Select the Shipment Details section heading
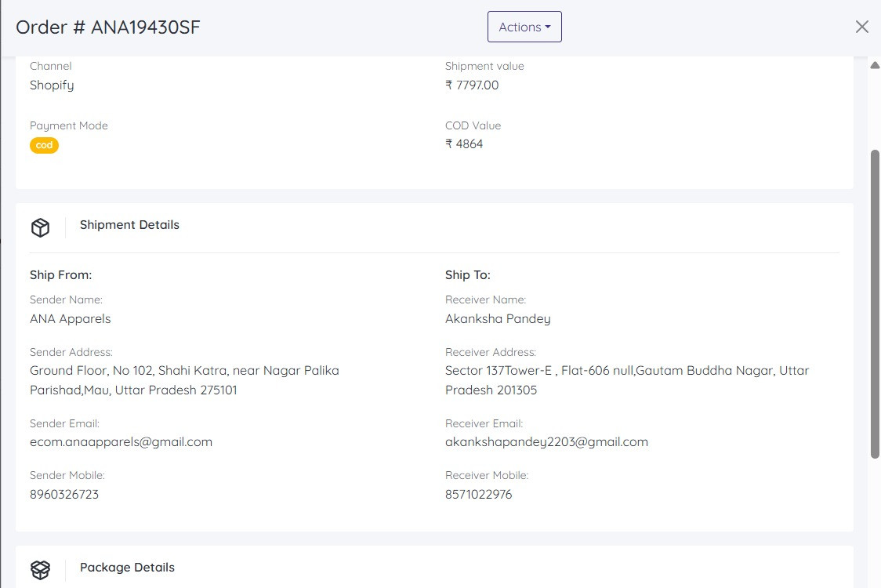Screen dimensions: 881x588 click(129, 225)
